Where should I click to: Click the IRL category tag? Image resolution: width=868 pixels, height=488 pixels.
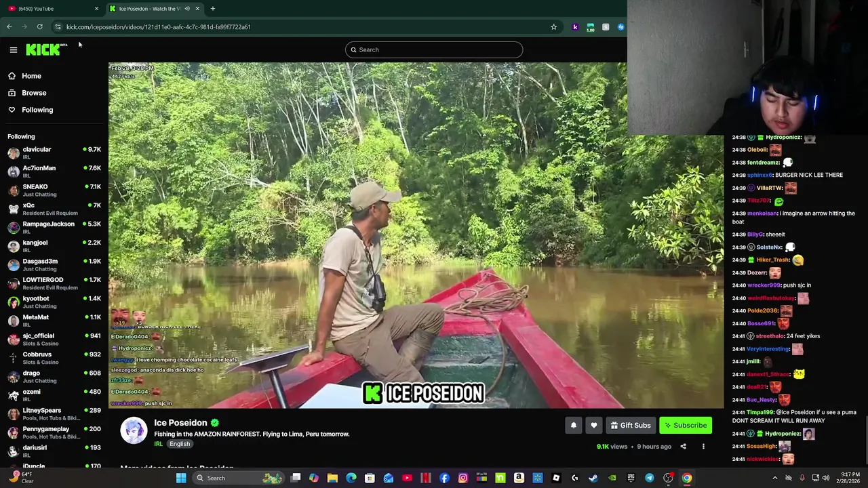click(158, 444)
